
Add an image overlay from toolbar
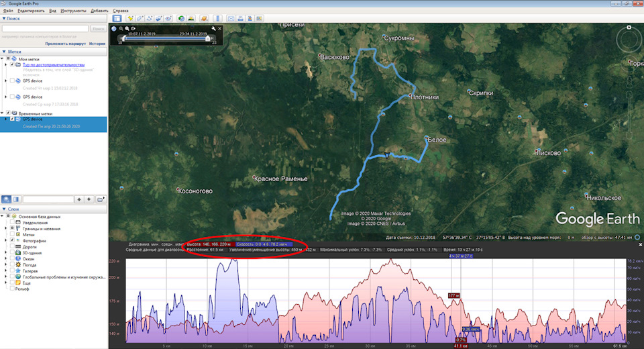158,19
